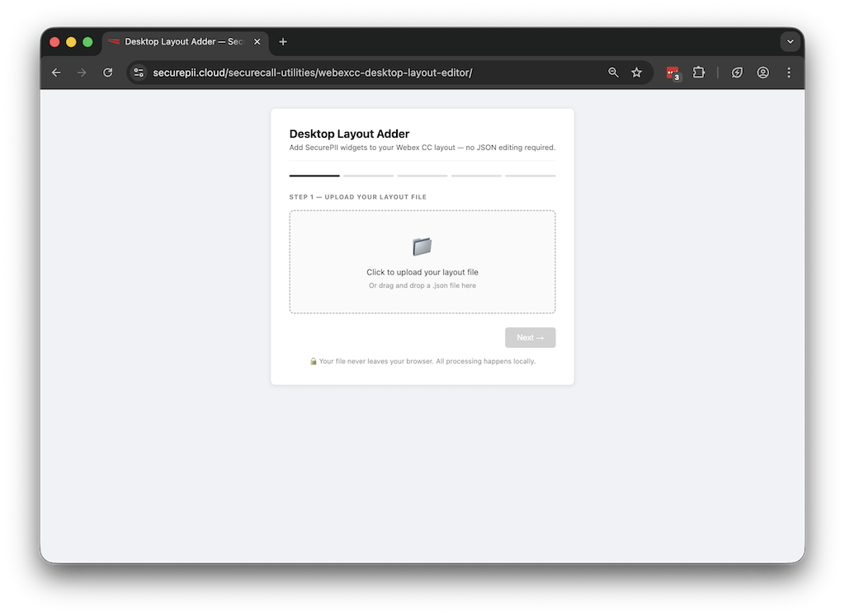Click the folder icon in the upload area

point(422,247)
